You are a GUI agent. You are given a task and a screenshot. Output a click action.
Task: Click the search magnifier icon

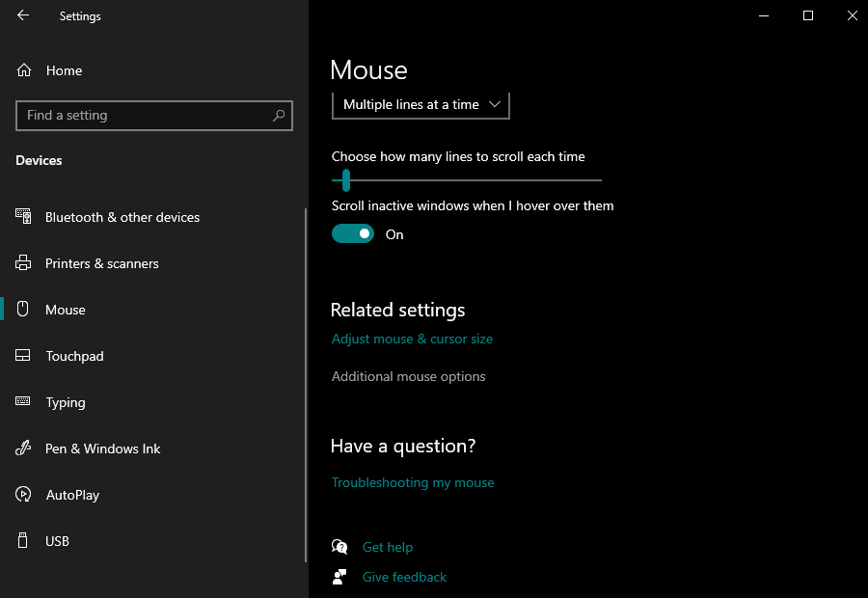pyautogui.click(x=279, y=116)
